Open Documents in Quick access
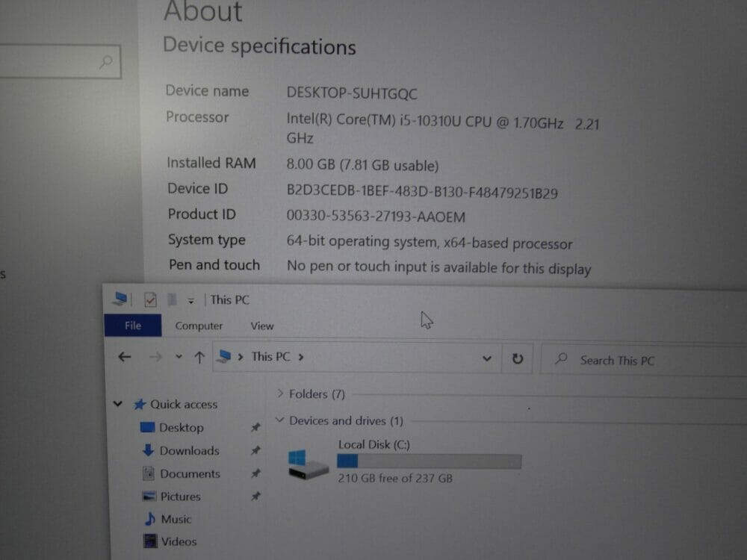Image resolution: width=747 pixels, height=560 pixels. 190,474
